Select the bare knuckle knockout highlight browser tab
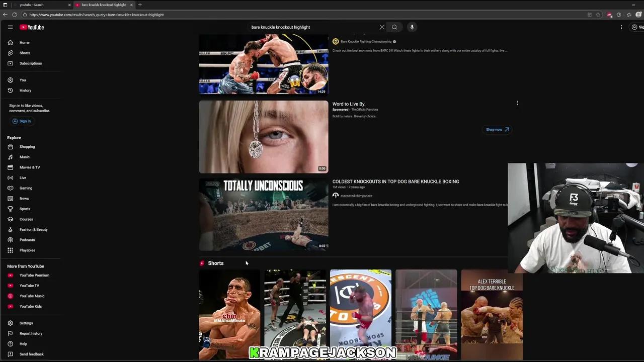The width and height of the screenshot is (644, 362). pos(104,5)
